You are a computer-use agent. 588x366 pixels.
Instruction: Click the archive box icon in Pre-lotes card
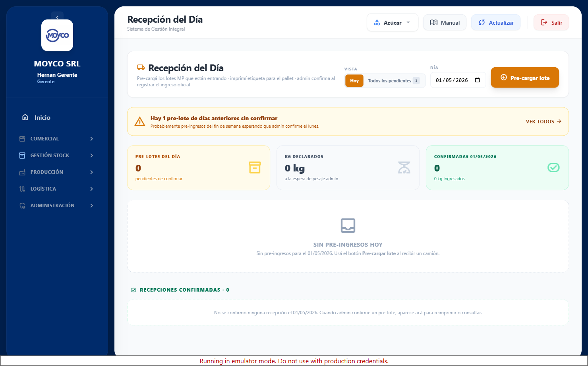coord(255,167)
